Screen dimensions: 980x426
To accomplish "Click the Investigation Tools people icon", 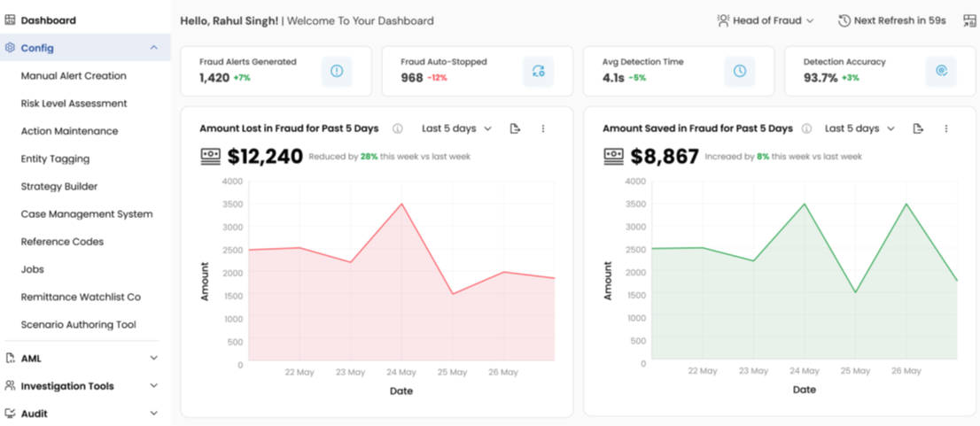I will click(10, 385).
